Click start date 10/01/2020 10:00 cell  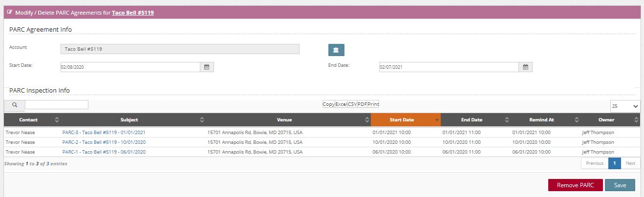click(x=391, y=142)
